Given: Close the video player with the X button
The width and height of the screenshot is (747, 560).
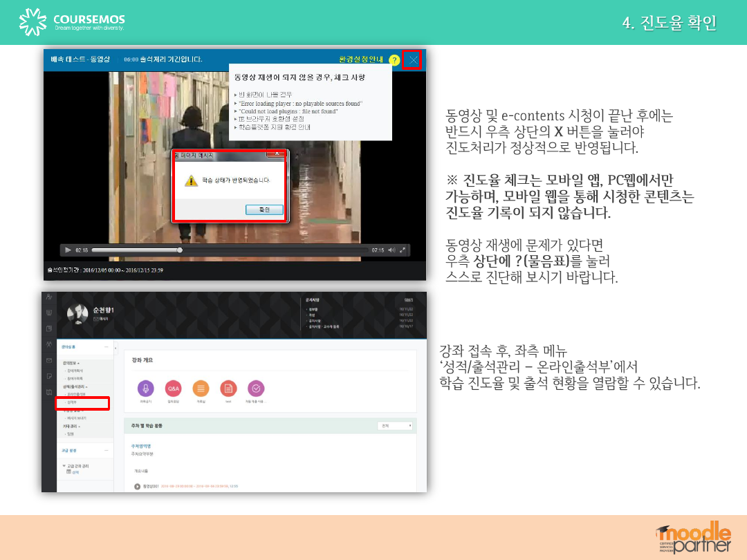Looking at the screenshot, I should pyautogui.click(x=414, y=60).
